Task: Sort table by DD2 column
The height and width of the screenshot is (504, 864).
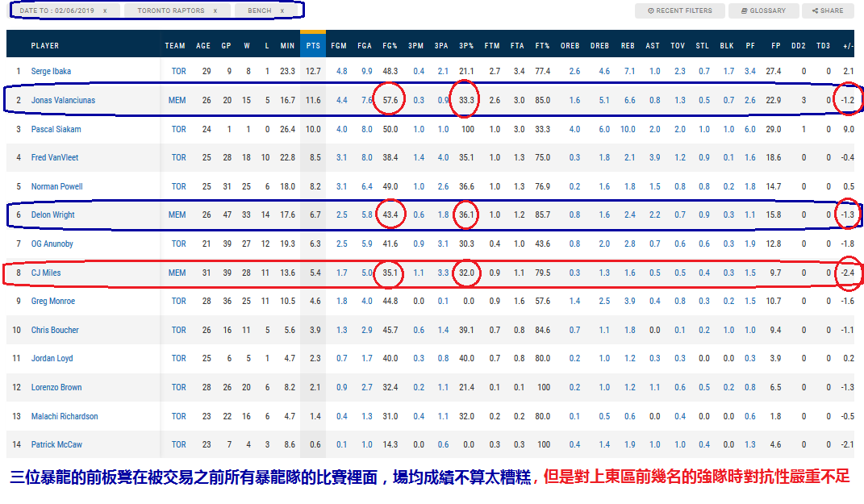Action: [x=799, y=46]
